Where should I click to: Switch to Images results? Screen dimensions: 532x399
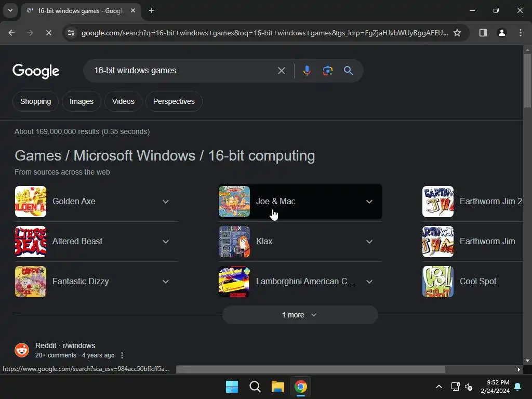click(x=82, y=101)
